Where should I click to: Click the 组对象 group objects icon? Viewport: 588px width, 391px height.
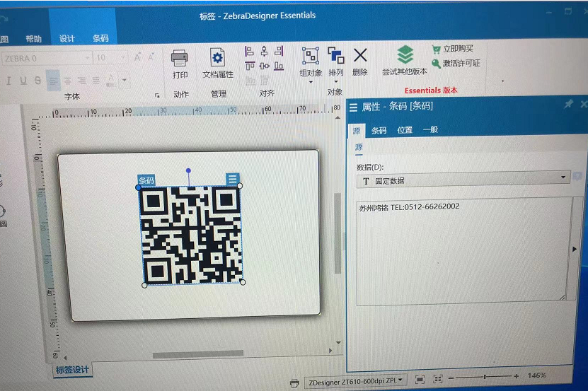[311, 57]
